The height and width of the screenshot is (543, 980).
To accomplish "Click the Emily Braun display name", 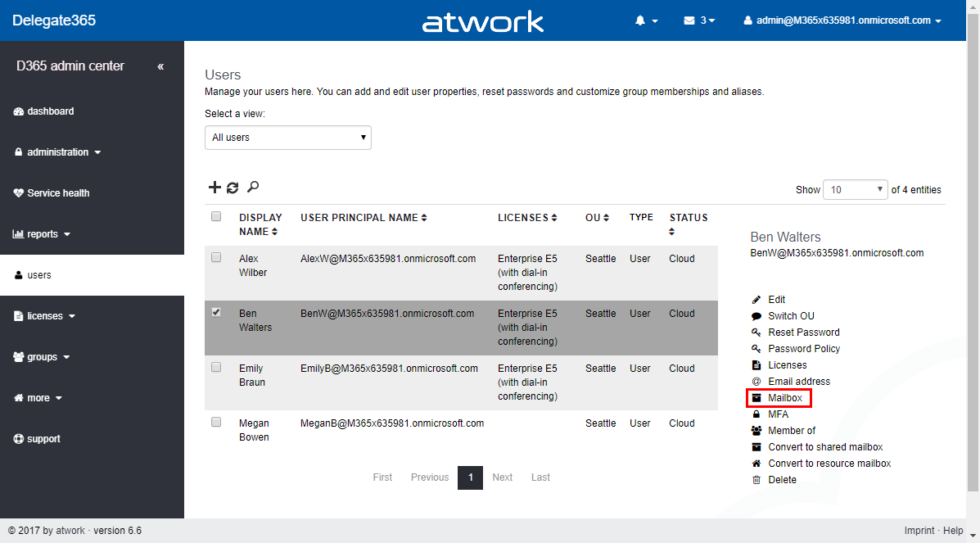I will pyautogui.click(x=252, y=375).
